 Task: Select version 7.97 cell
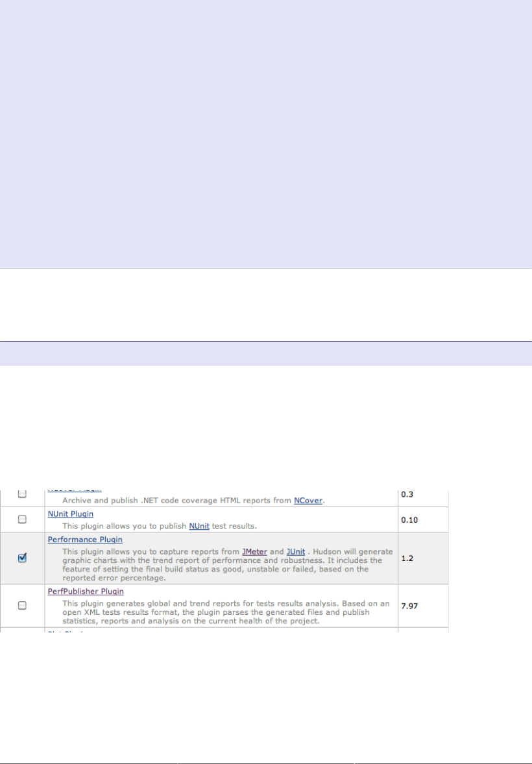tap(423, 606)
